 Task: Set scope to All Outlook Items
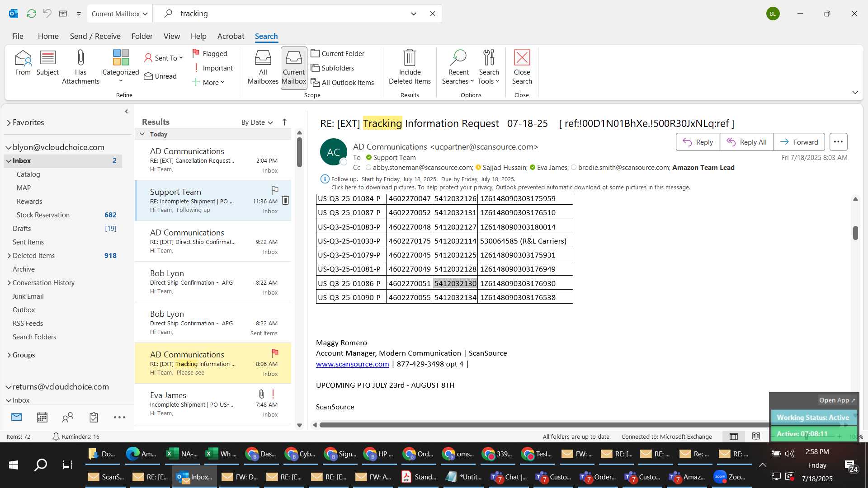point(343,82)
